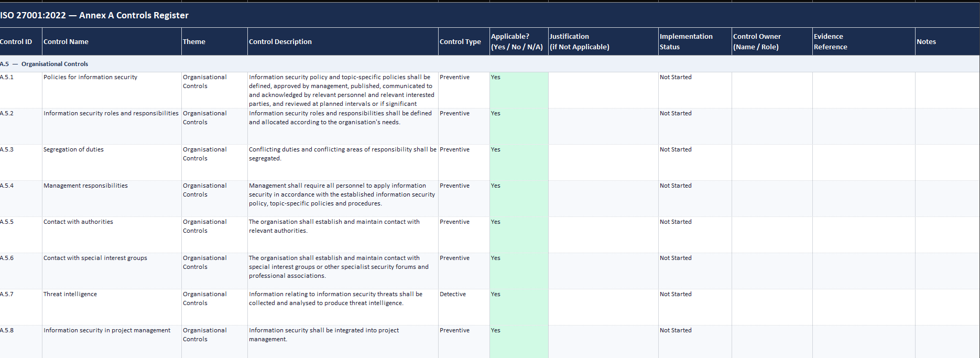Select the Control Type column header
980x358 pixels.
(464, 41)
